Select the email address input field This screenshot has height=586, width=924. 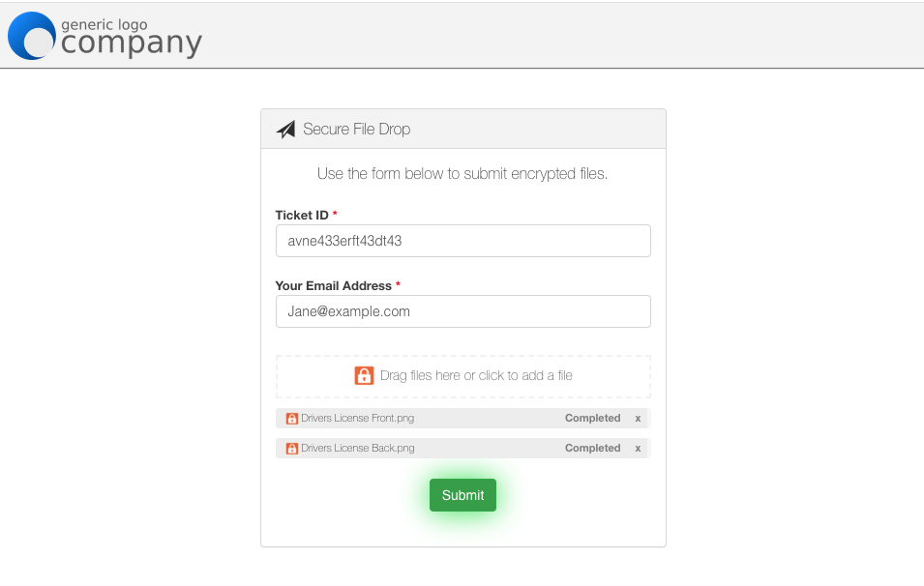point(462,310)
